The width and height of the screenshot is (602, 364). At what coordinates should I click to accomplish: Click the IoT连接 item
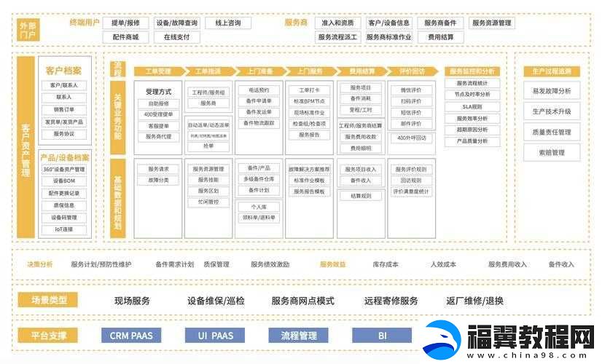(x=63, y=229)
